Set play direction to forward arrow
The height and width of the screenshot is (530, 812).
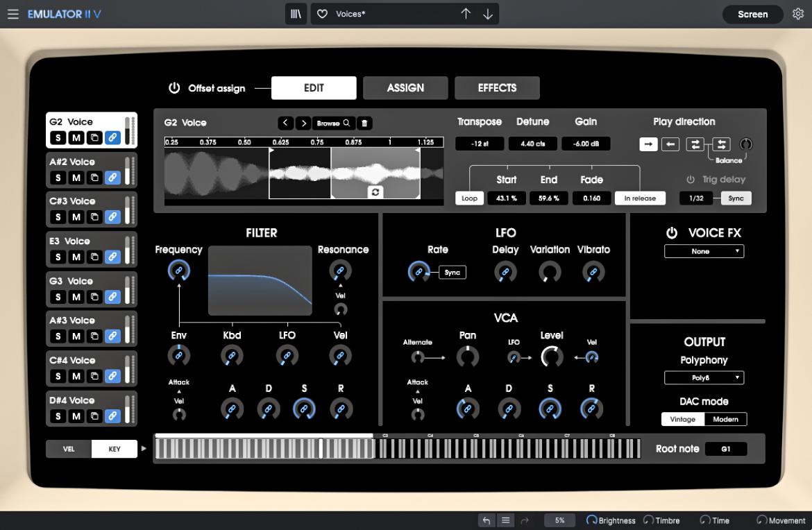tap(648, 144)
